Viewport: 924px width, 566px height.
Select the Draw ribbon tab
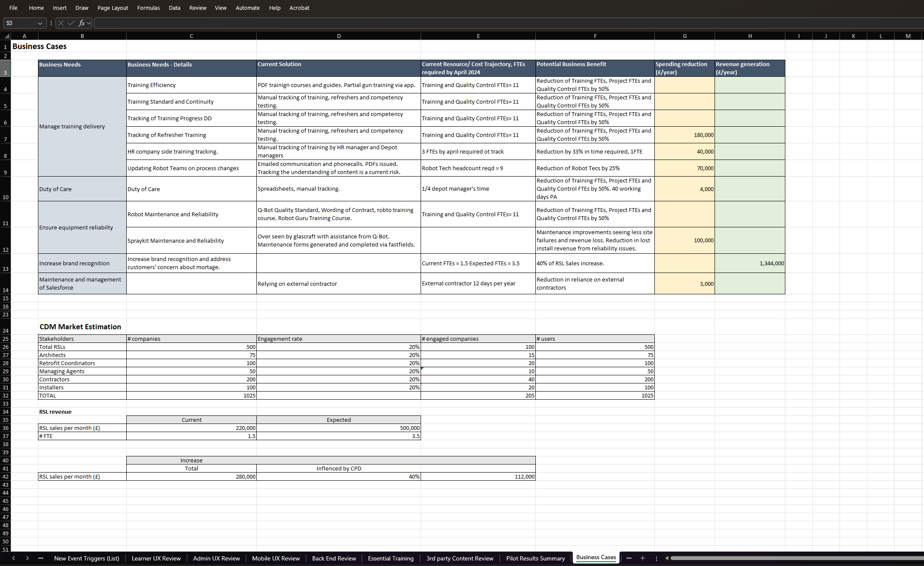82,8
